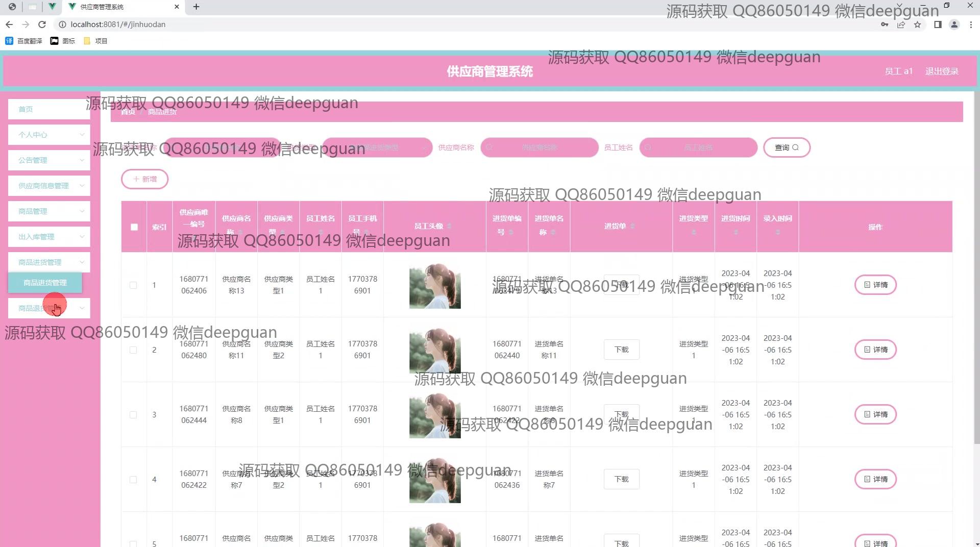
Task: Open the 百度翻译 bookmark
Action: 23,41
